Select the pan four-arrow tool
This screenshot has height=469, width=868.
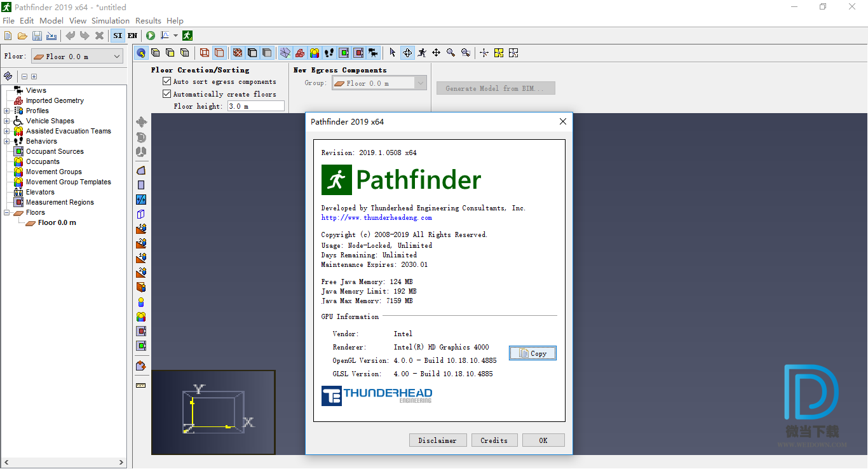pyautogui.click(x=437, y=53)
